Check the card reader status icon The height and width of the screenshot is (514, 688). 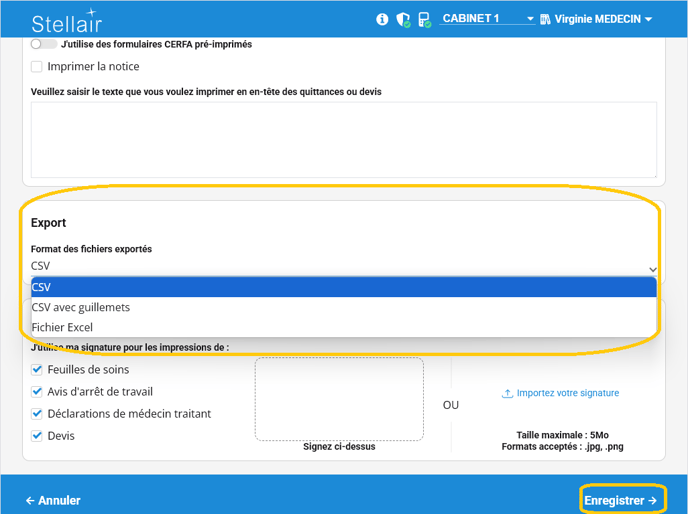pyautogui.click(x=424, y=19)
